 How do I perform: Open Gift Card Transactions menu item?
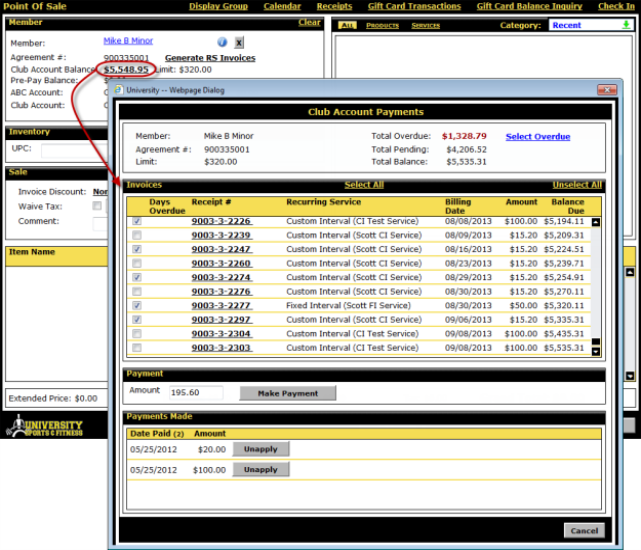(x=414, y=6)
